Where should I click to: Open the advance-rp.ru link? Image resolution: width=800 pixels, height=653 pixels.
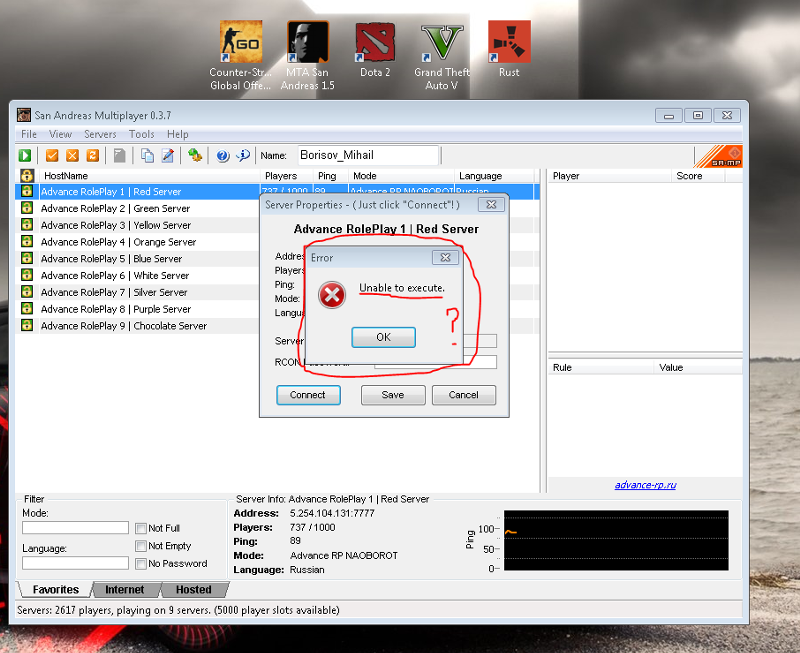pos(645,485)
